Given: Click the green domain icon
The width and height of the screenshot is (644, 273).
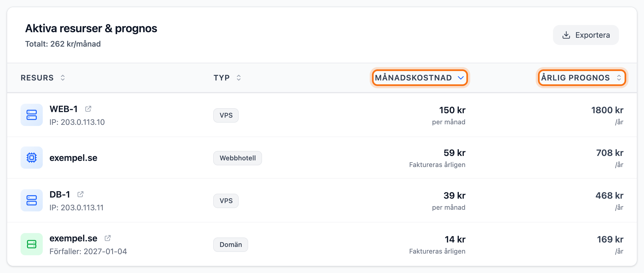Looking at the screenshot, I should 32,244.
